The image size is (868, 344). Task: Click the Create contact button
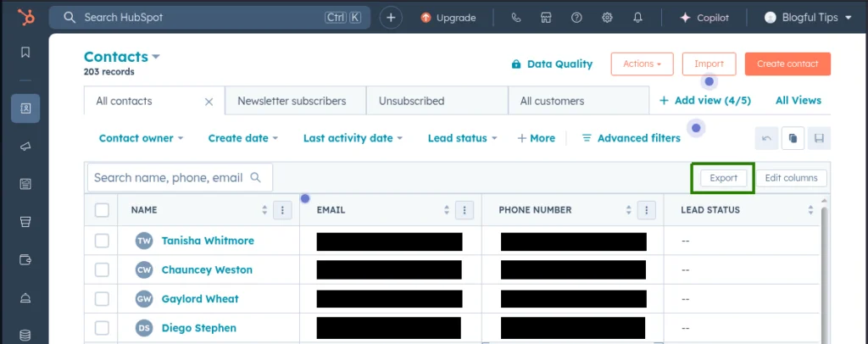[787, 64]
